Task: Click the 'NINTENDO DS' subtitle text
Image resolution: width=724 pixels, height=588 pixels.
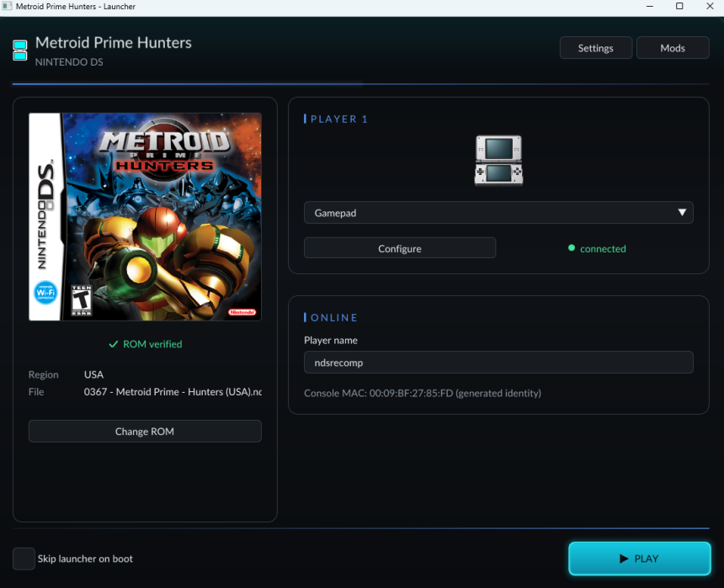Action: pos(69,62)
